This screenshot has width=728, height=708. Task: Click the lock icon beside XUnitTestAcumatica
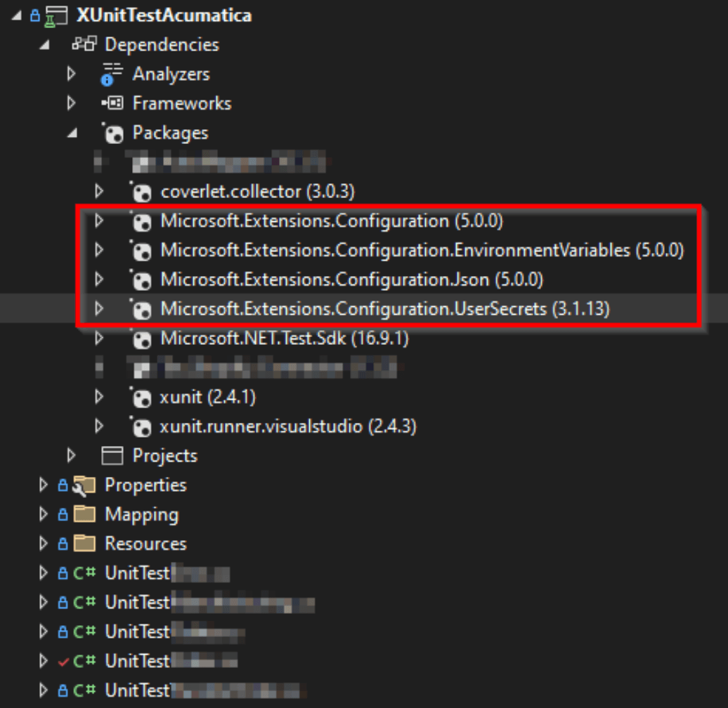point(35,15)
